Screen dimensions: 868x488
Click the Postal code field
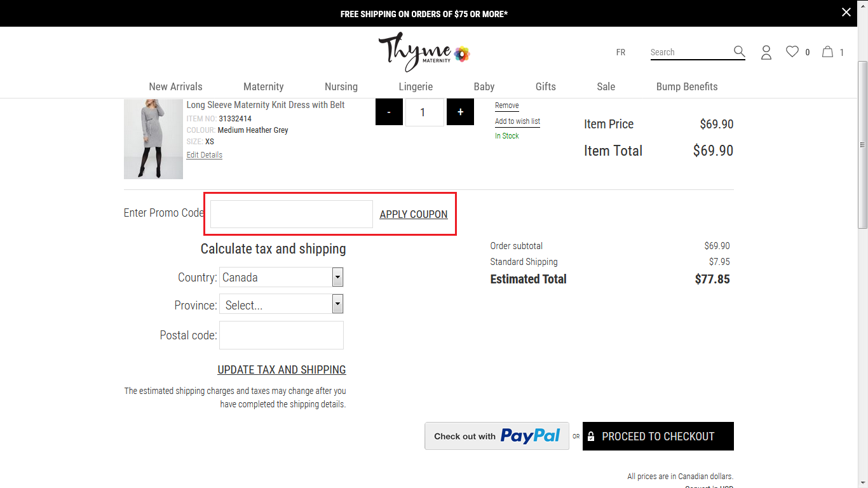click(x=281, y=335)
